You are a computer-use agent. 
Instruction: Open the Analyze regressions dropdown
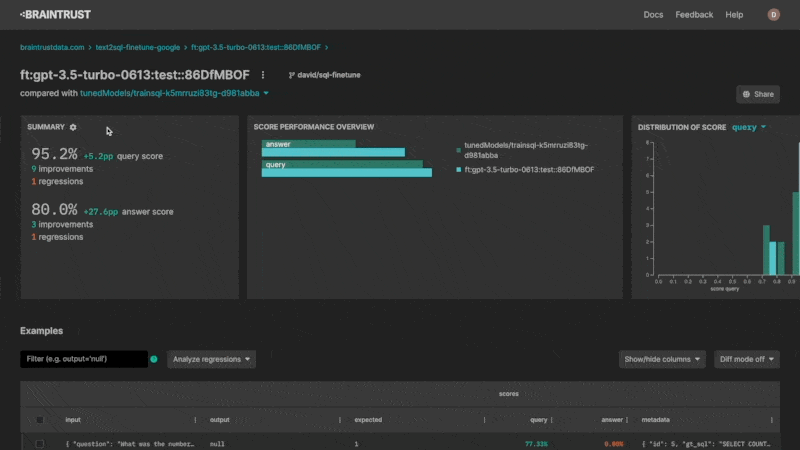click(x=211, y=359)
